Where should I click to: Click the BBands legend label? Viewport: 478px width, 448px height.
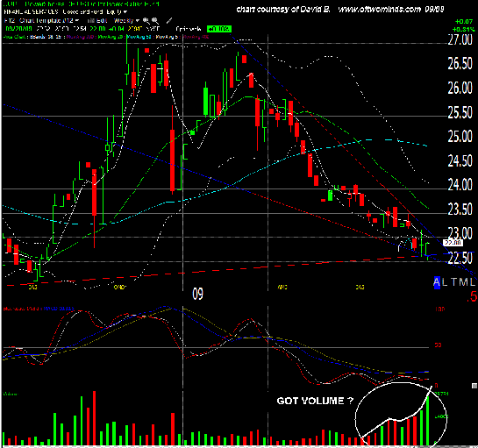pos(46,37)
